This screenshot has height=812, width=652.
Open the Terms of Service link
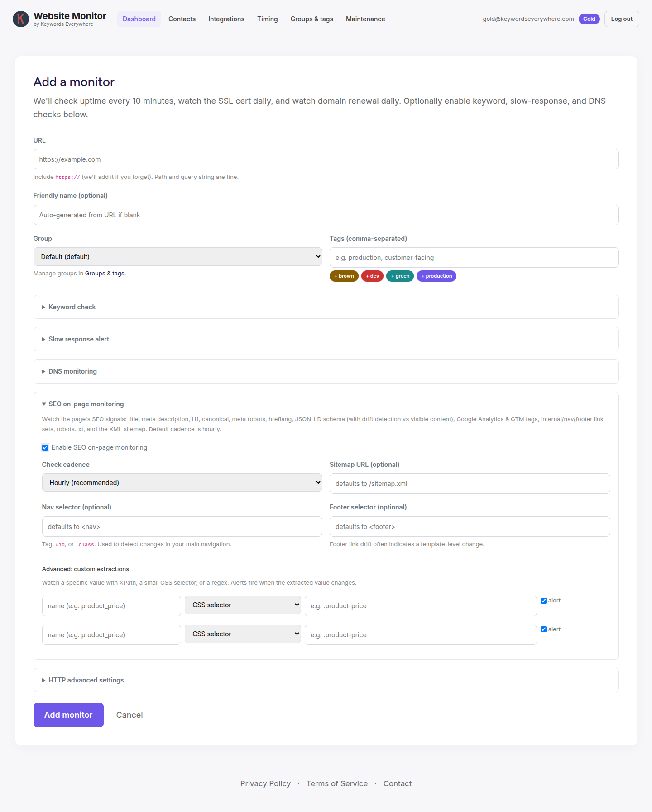pyautogui.click(x=337, y=783)
